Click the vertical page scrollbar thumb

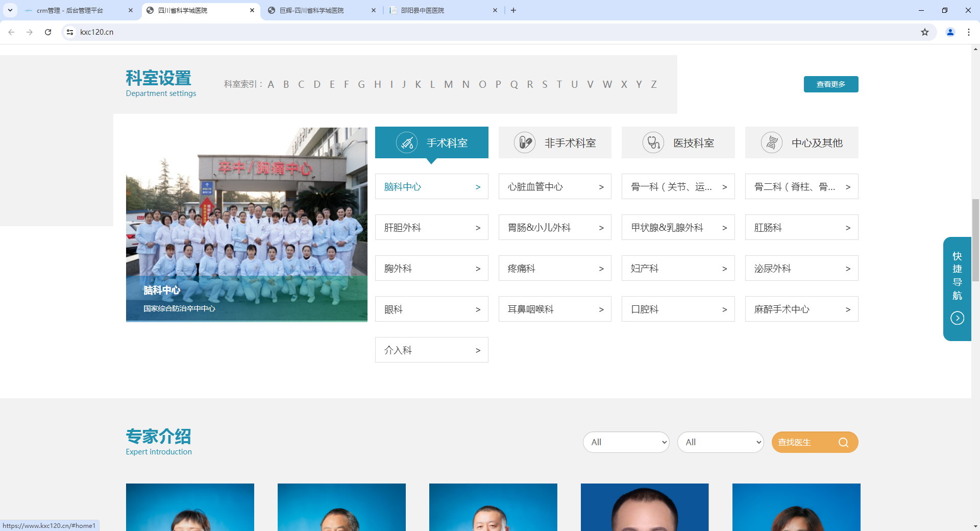[x=975, y=240]
